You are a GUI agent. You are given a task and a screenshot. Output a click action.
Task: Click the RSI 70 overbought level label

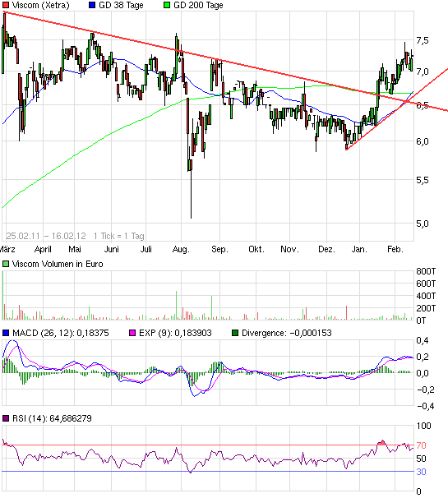[421, 445]
